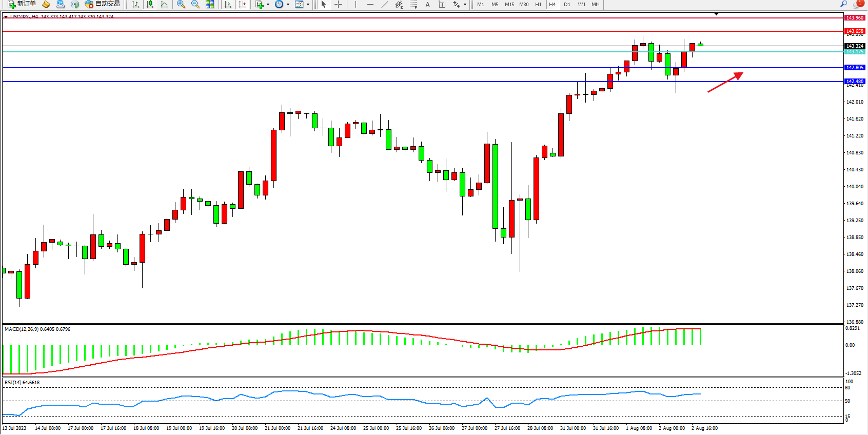Screen dimensions: 868x435
Task: Click the New Order (新订单) button
Action: (x=22, y=4)
